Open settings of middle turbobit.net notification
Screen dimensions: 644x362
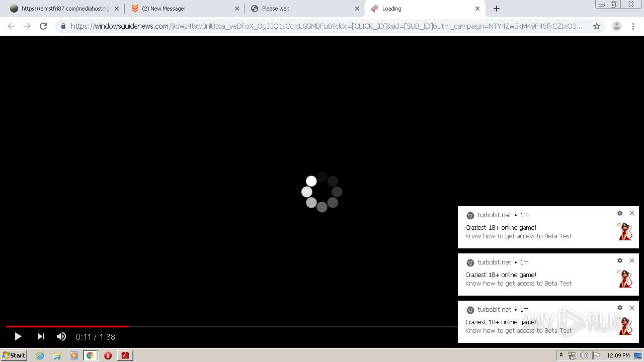coord(620,260)
